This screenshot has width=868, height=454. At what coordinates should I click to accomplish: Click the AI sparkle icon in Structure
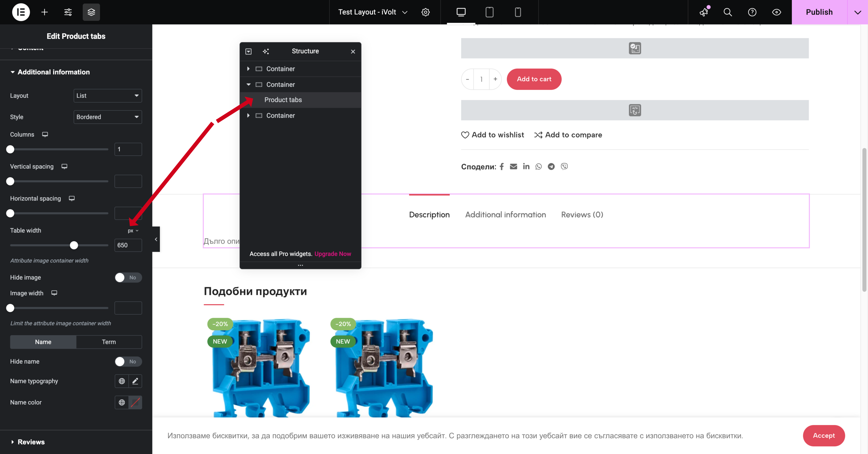[266, 51]
